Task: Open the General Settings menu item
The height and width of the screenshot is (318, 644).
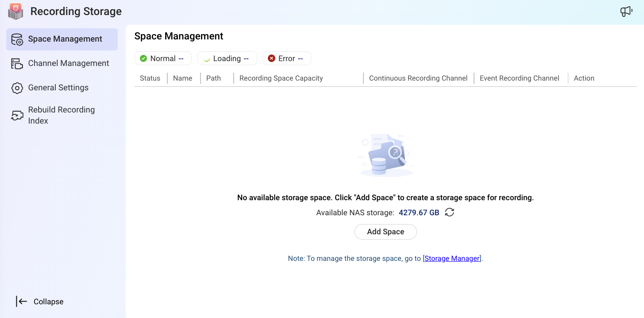Action: tap(58, 88)
